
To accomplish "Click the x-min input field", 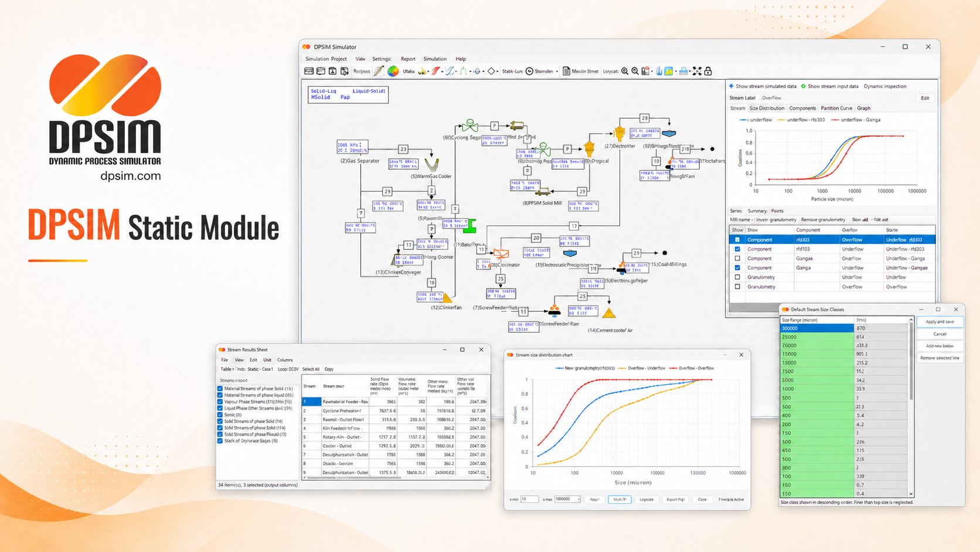I will 529,499.
